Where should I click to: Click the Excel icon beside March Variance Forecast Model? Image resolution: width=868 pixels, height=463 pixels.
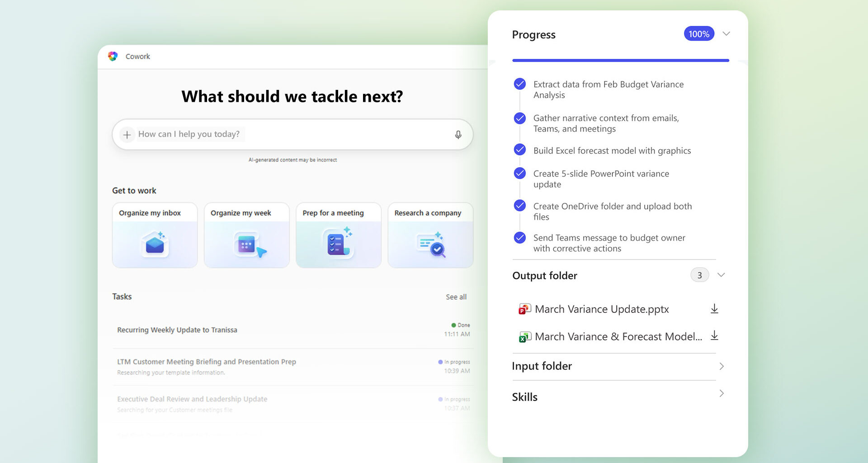coord(525,336)
